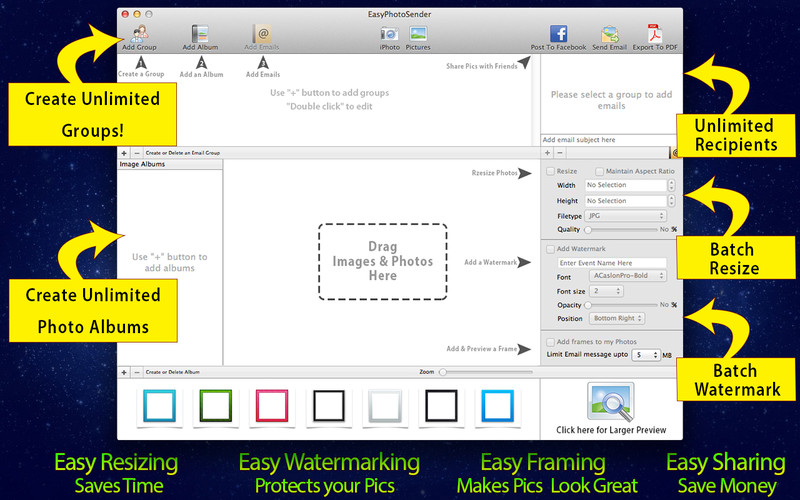
Task: Click the Create or Delete an Email Group label
Action: 183,153
